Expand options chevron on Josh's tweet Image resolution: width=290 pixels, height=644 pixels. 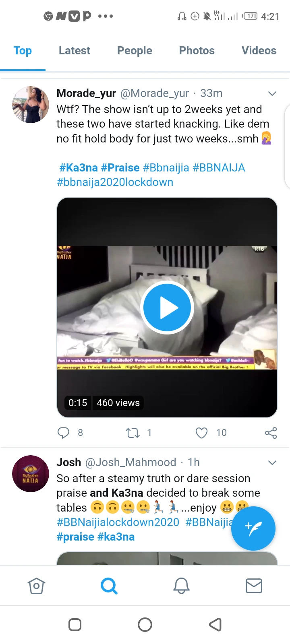[x=272, y=462]
